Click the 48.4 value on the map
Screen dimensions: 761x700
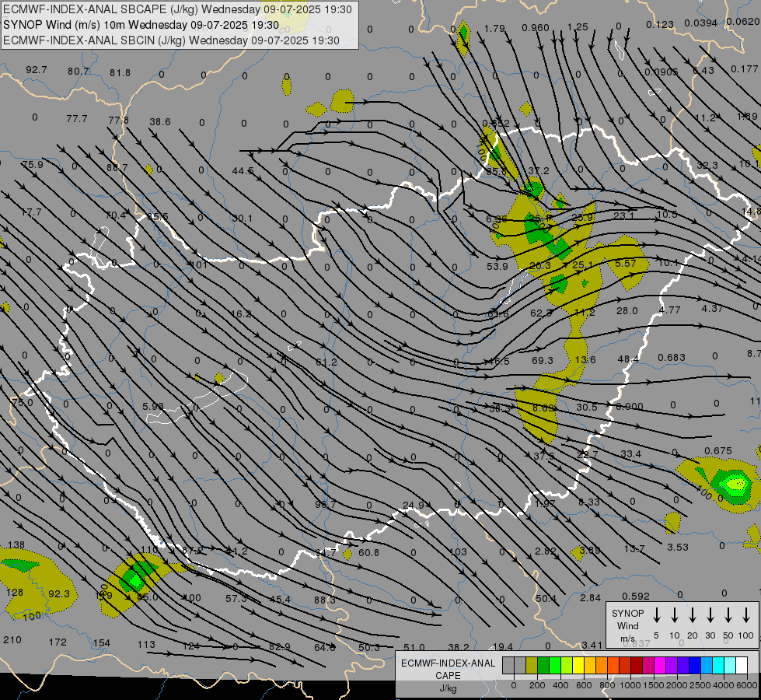tap(628, 359)
